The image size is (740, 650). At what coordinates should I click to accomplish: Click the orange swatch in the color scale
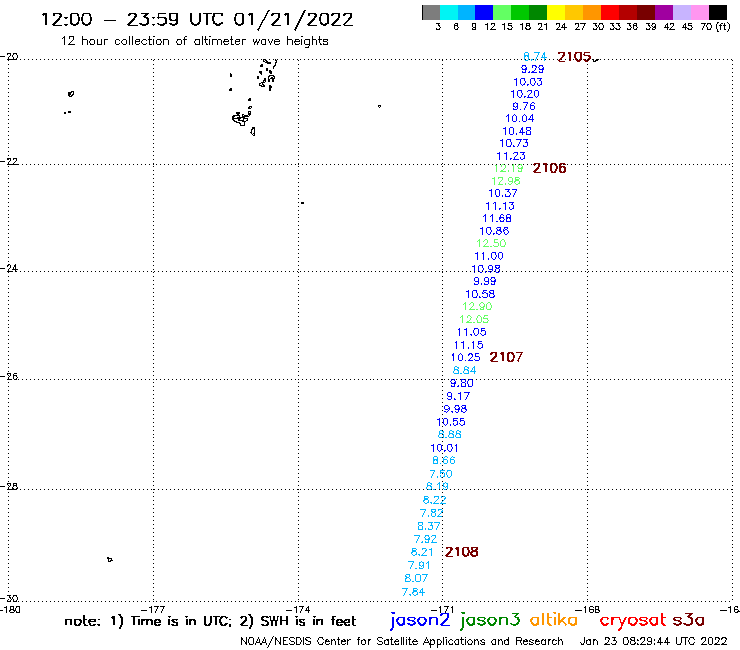592,12
